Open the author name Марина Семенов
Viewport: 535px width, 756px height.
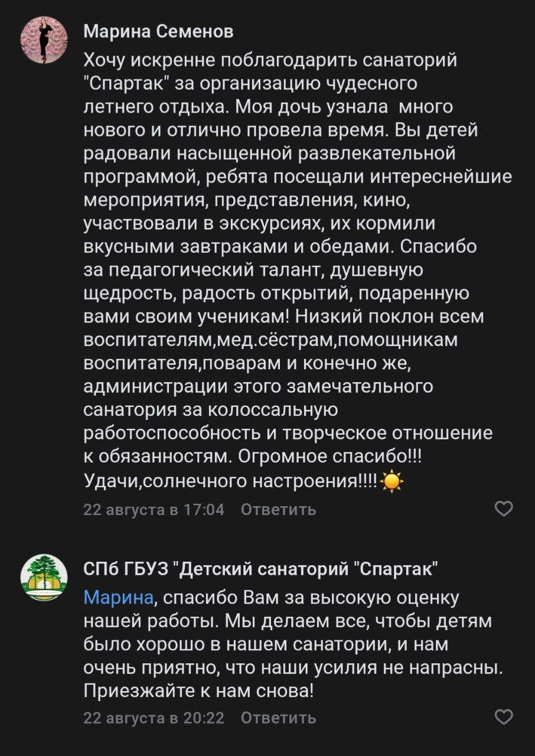[x=158, y=32]
